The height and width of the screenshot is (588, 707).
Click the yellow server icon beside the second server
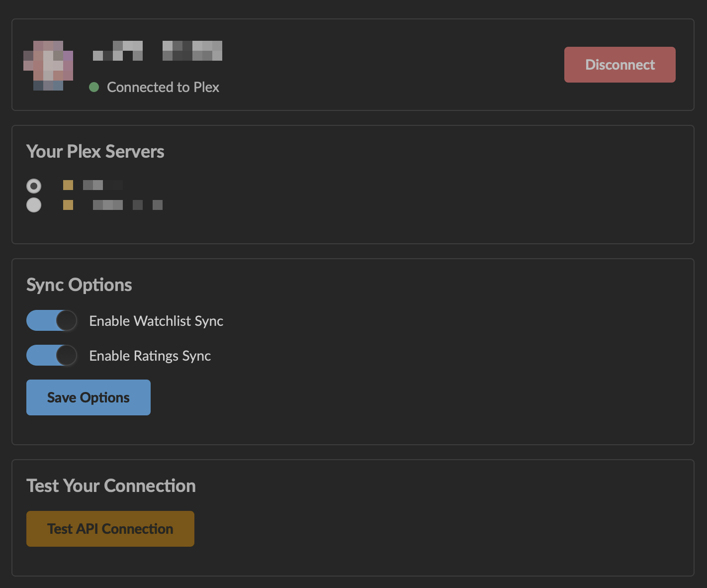pyautogui.click(x=68, y=204)
